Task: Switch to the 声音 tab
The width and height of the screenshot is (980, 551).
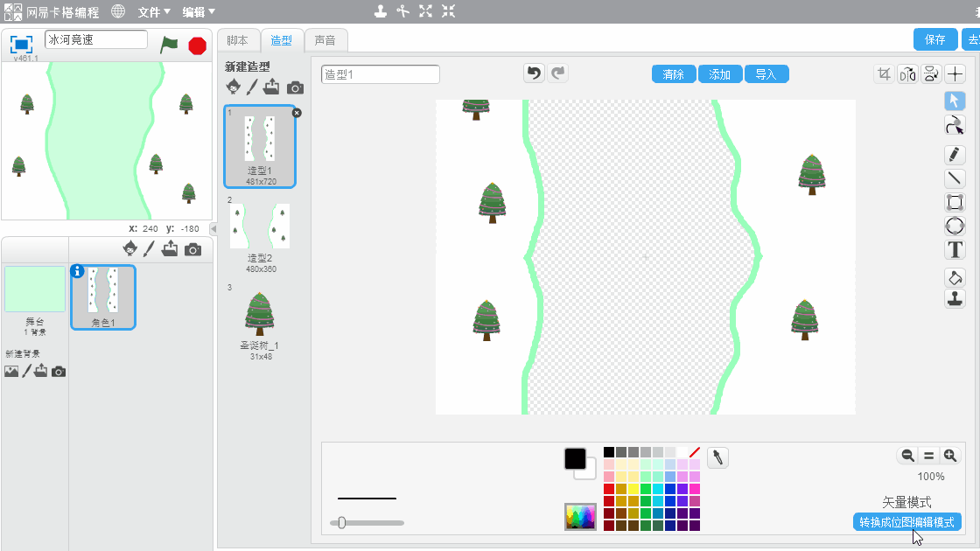Action: tap(325, 40)
